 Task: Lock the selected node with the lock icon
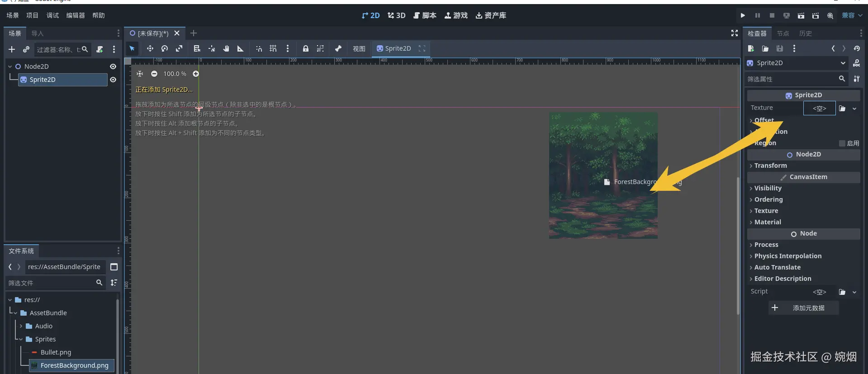click(x=306, y=48)
